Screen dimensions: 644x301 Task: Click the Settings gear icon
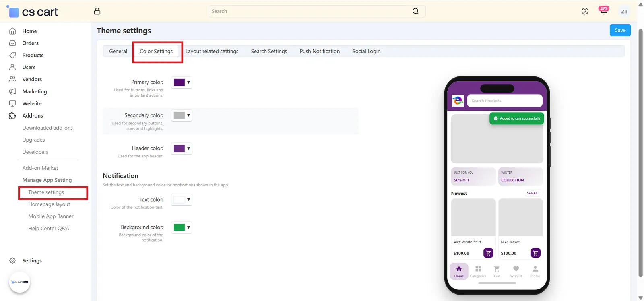coord(12,260)
